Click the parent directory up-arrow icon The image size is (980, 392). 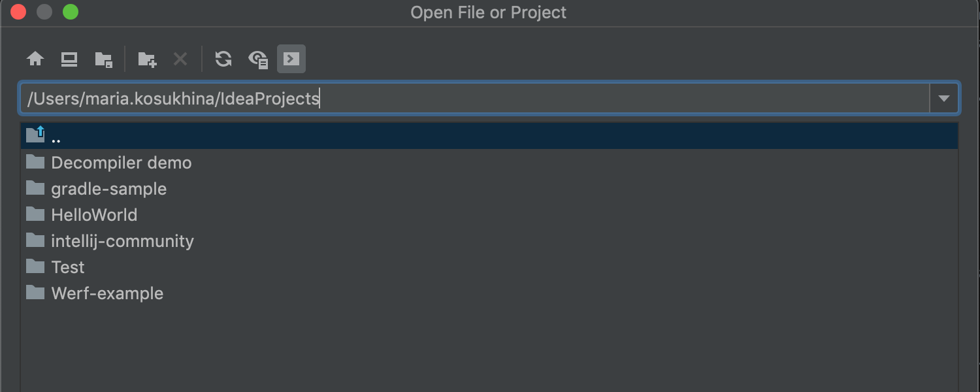pos(35,135)
